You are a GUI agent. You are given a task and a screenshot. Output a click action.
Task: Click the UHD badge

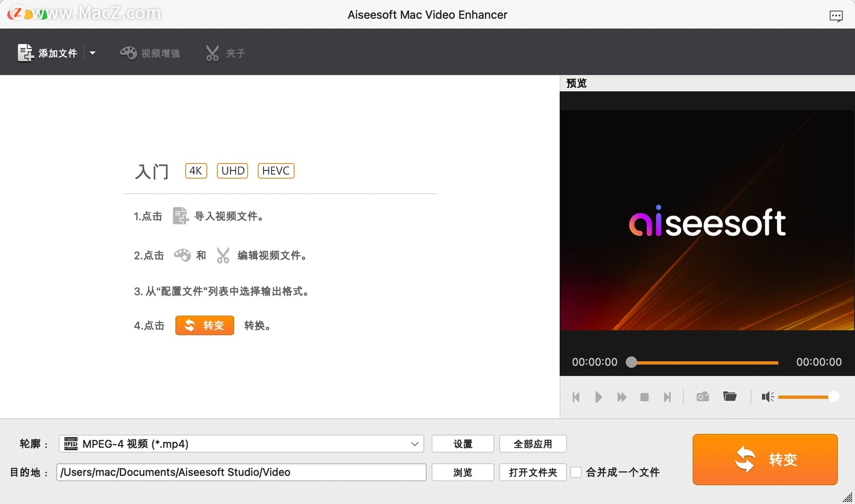click(232, 171)
